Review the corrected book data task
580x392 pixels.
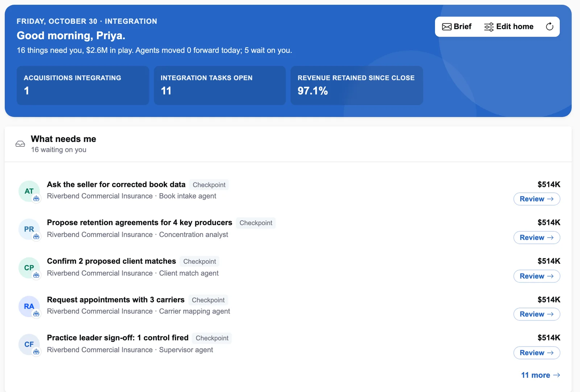click(536, 199)
